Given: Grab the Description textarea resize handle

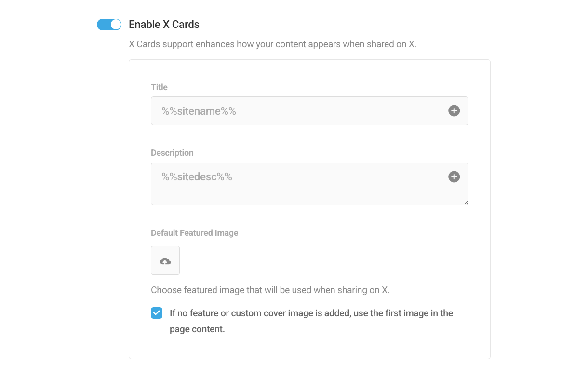Looking at the screenshot, I should tap(466, 203).
